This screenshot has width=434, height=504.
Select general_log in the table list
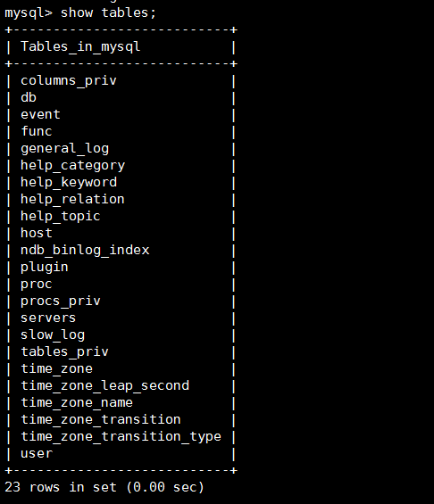(64, 149)
